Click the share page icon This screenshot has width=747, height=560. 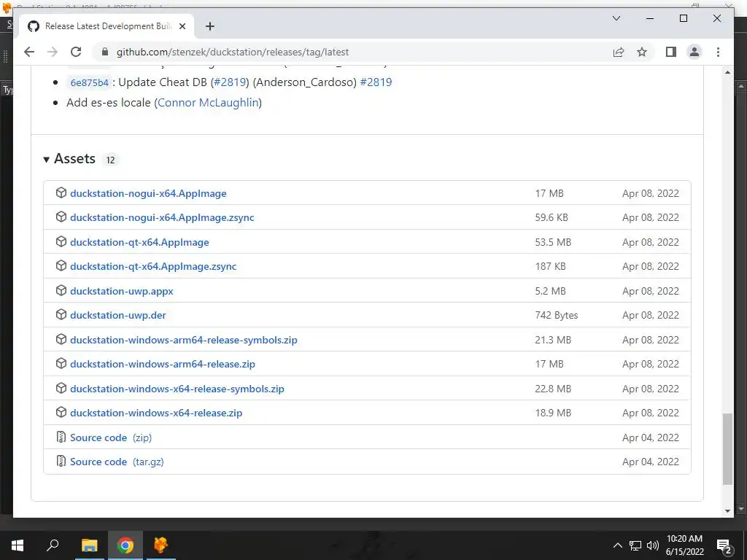(x=619, y=52)
